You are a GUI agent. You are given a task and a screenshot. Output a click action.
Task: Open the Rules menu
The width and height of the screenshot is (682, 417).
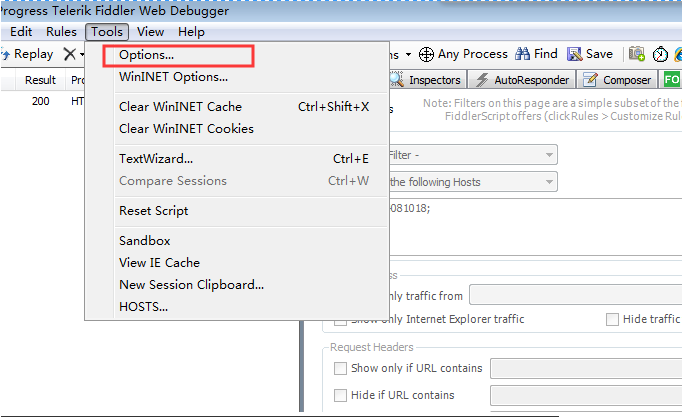coord(61,32)
